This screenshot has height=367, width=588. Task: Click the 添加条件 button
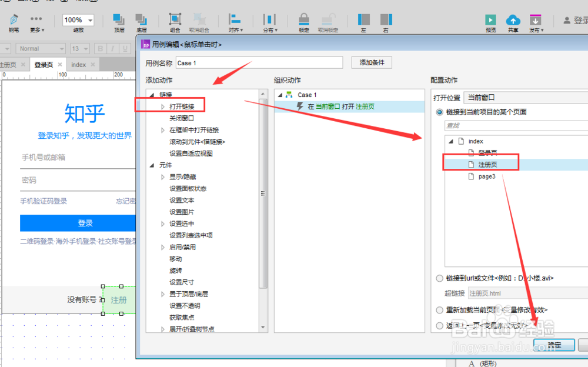pos(371,62)
